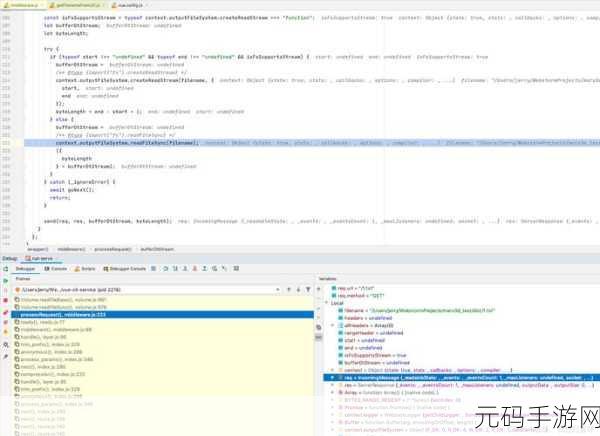Click the Step Over icon
The width and height of the screenshot is (600, 436).
[x=166, y=269]
